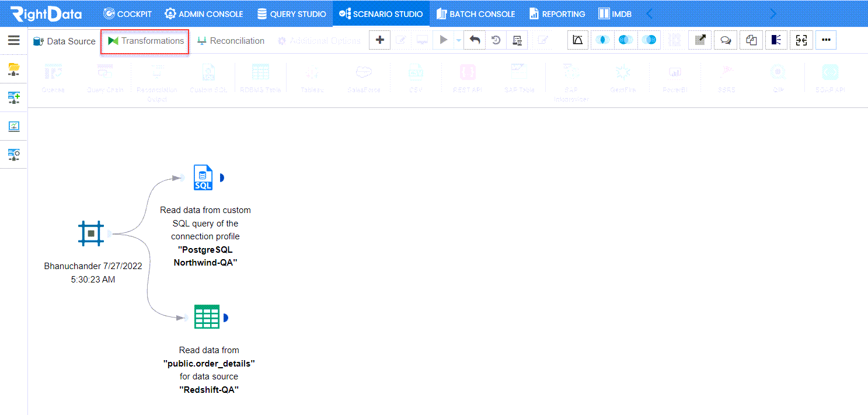The height and width of the screenshot is (415, 868).
Task: Click the output port of the SQL node
Action: 222,177
